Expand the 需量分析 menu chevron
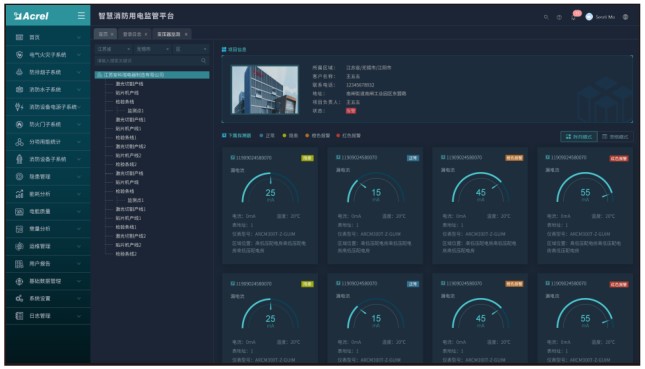Viewport: 645px width, 369px height. click(x=79, y=229)
